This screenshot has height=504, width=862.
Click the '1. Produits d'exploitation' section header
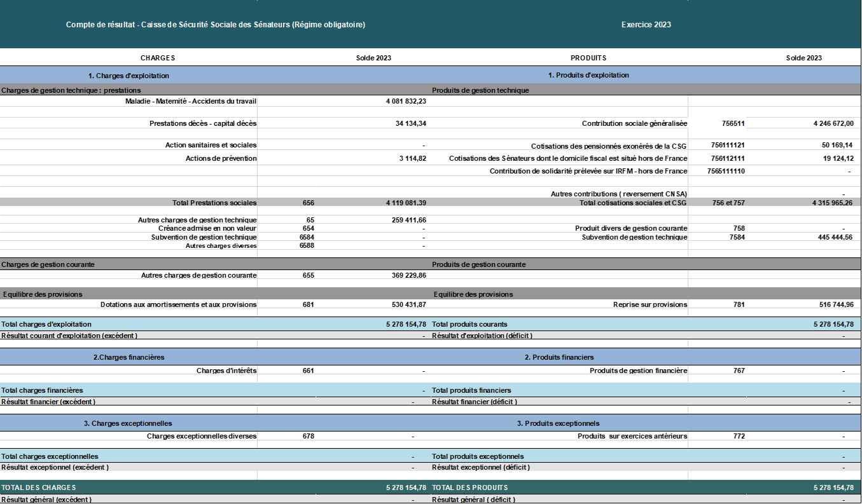pyautogui.click(x=588, y=75)
